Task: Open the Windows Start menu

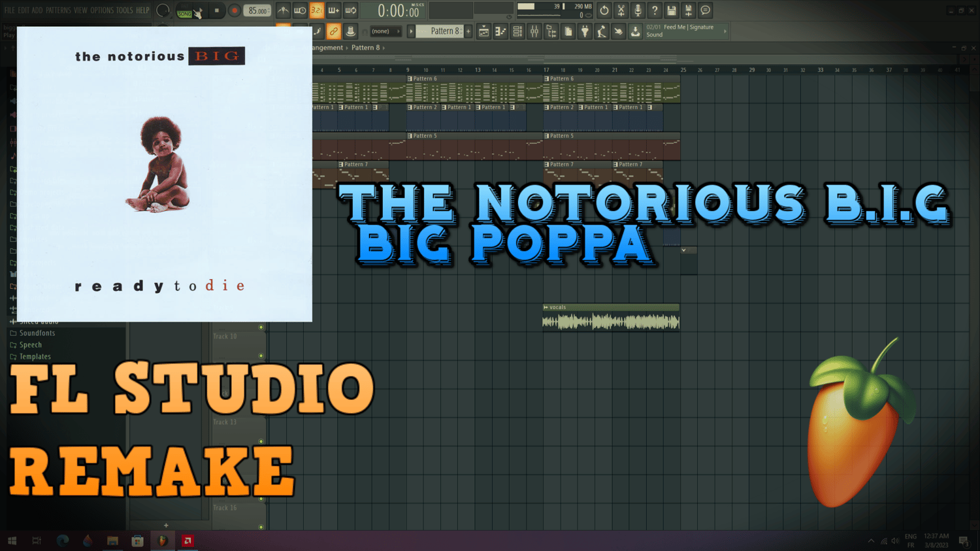Action: coord(12,541)
